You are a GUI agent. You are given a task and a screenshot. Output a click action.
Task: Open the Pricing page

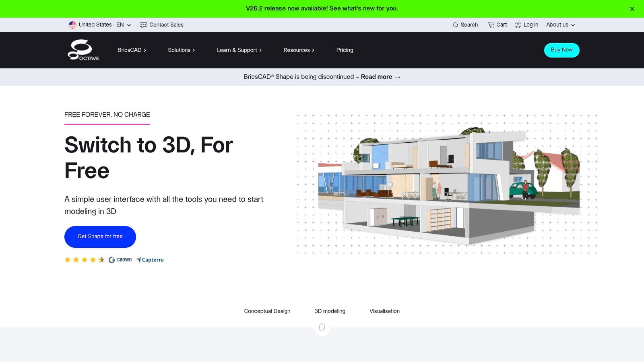click(345, 50)
